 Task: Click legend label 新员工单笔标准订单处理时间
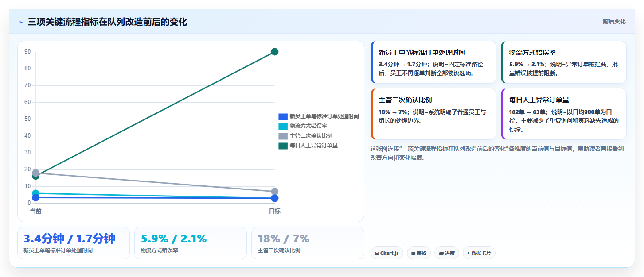(x=324, y=116)
